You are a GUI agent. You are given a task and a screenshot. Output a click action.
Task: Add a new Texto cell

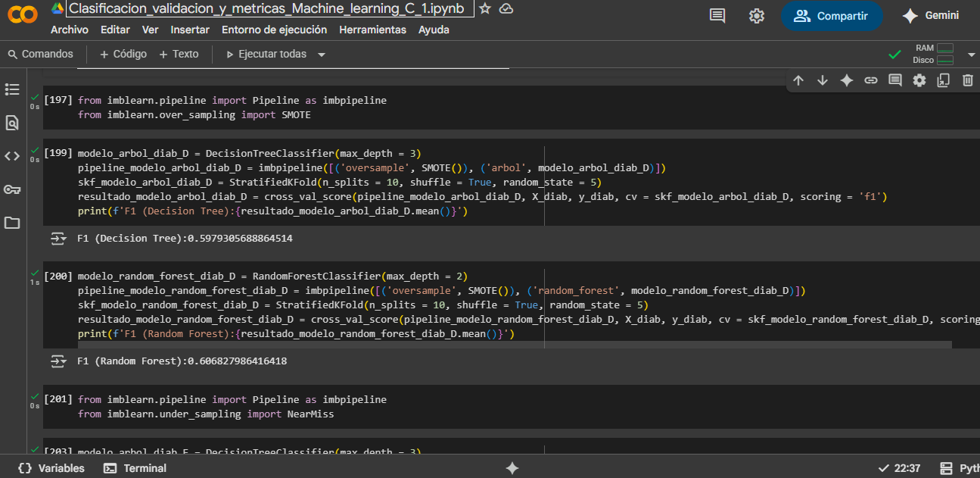coord(179,54)
